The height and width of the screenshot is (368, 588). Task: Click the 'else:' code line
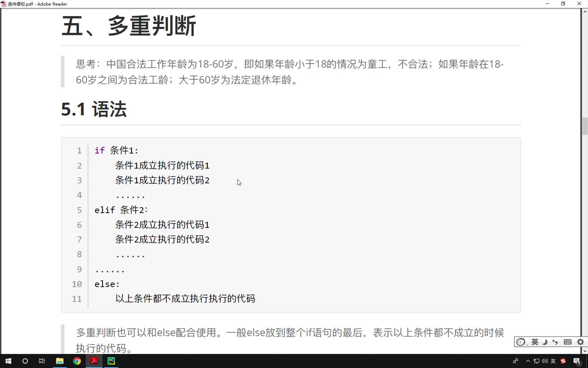coord(107,284)
